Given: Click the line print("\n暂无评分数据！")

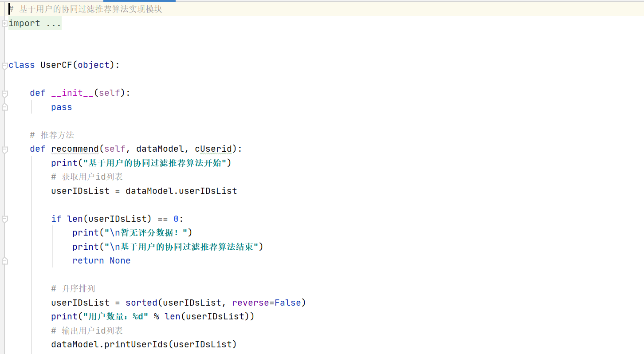Looking at the screenshot, I should pos(133,232).
